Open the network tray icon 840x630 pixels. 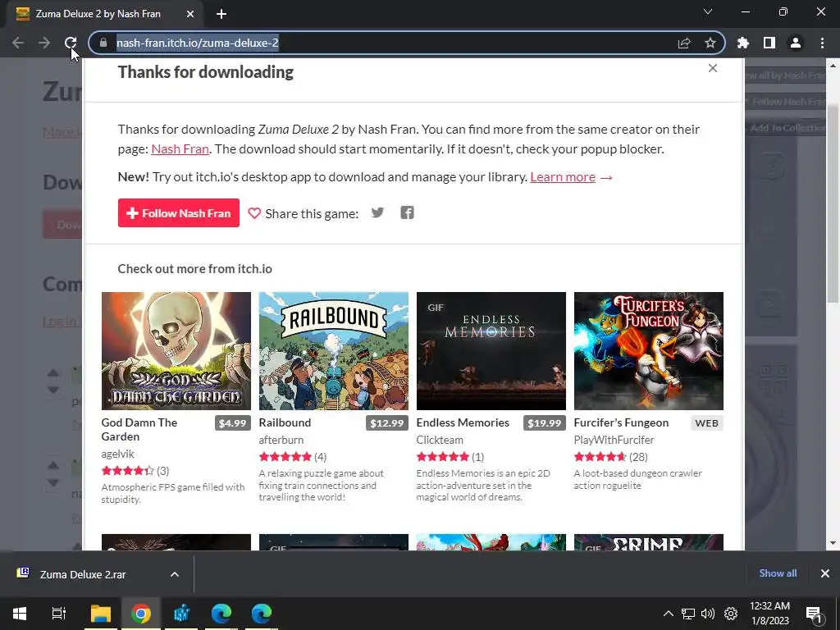[x=688, y=614]
